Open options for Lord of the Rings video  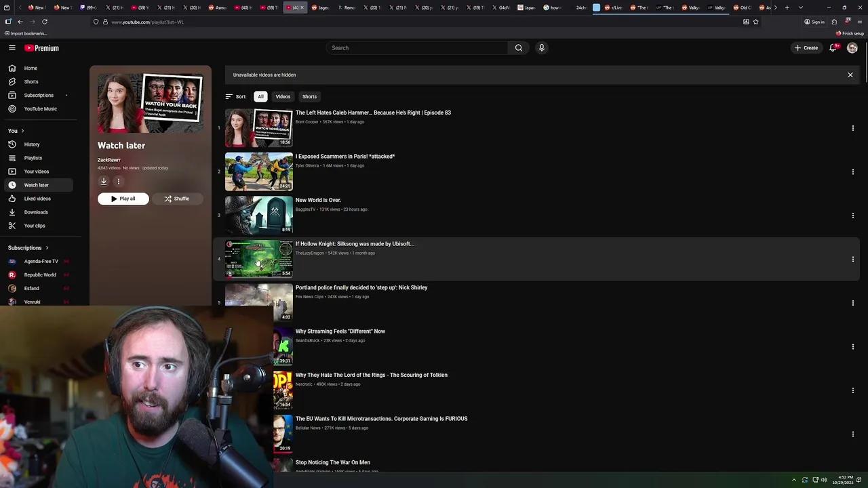pos(852,390)
